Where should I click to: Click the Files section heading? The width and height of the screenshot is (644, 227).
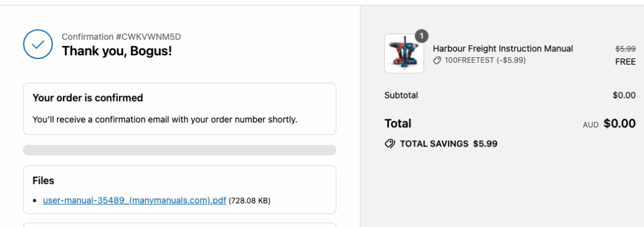pos(43,180)
